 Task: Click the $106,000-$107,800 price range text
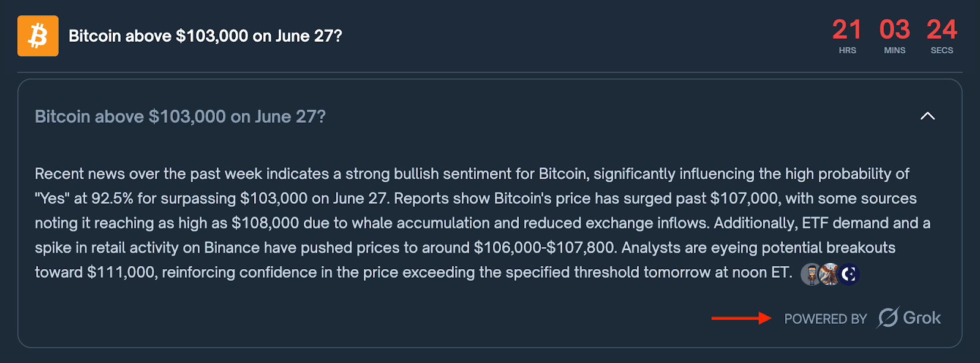544,248
